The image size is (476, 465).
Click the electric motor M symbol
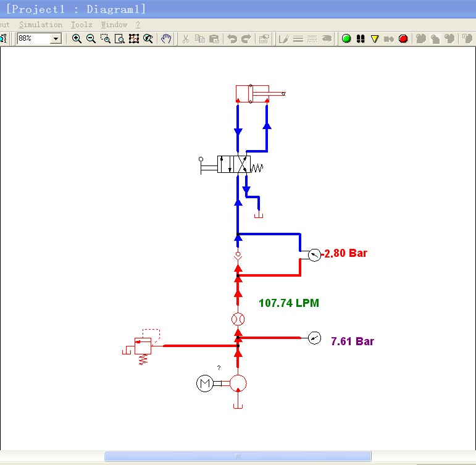(x=205, y=383)
